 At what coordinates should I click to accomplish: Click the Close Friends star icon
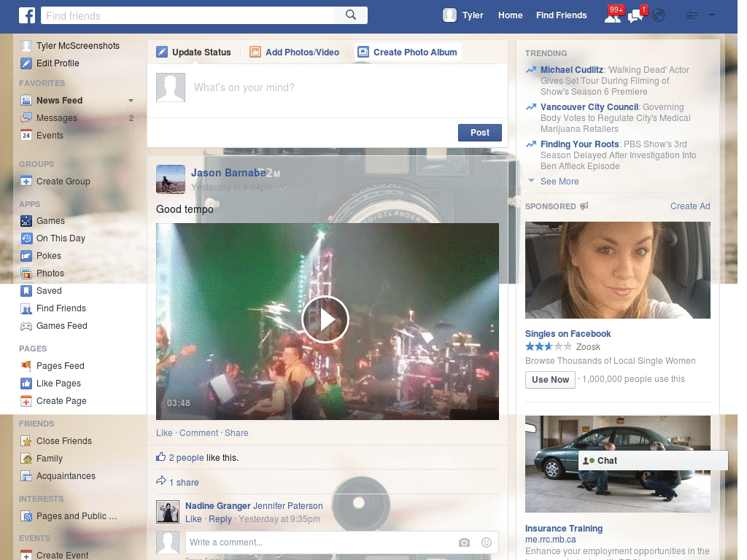click(x=26, y=441)
